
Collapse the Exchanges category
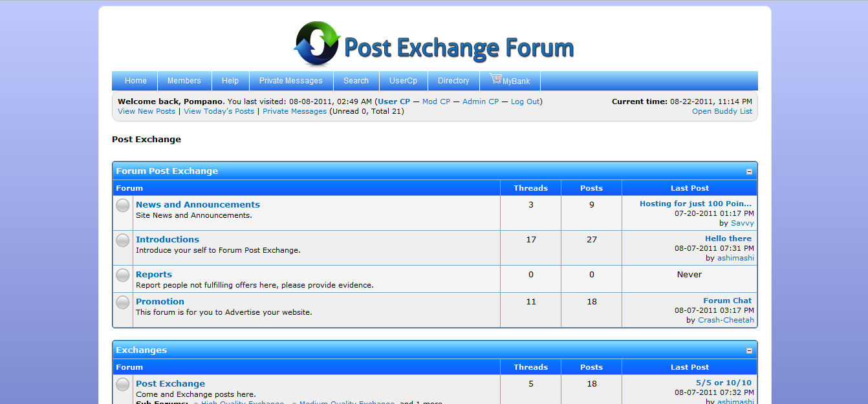click(749, 351)
